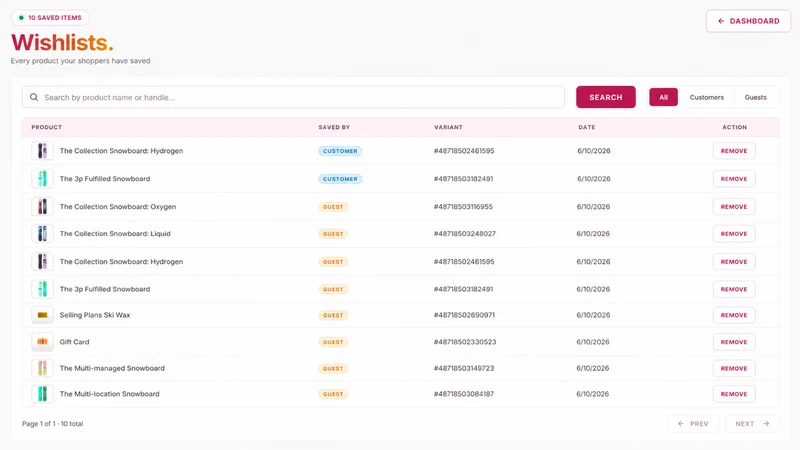Viewport: 800px width, 450px height.
Task: Remove Collection Snowboard: Oxygen item
Action: pos(734,207)
